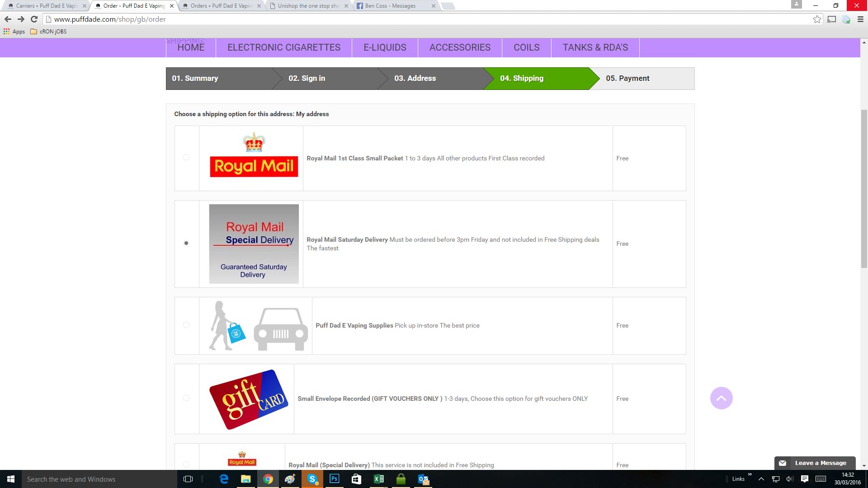Open Skype from the taskbar
This screenshot has width=868, height=488.
(312, 479)
